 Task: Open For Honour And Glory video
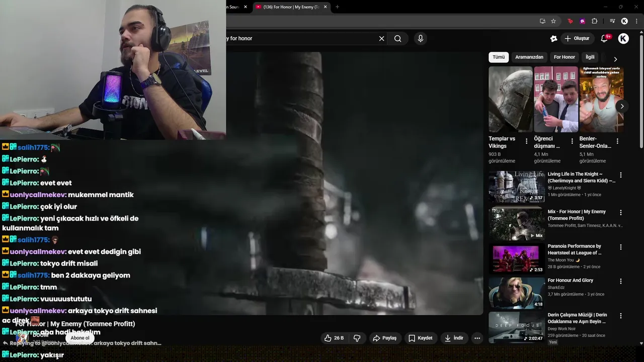571,281
